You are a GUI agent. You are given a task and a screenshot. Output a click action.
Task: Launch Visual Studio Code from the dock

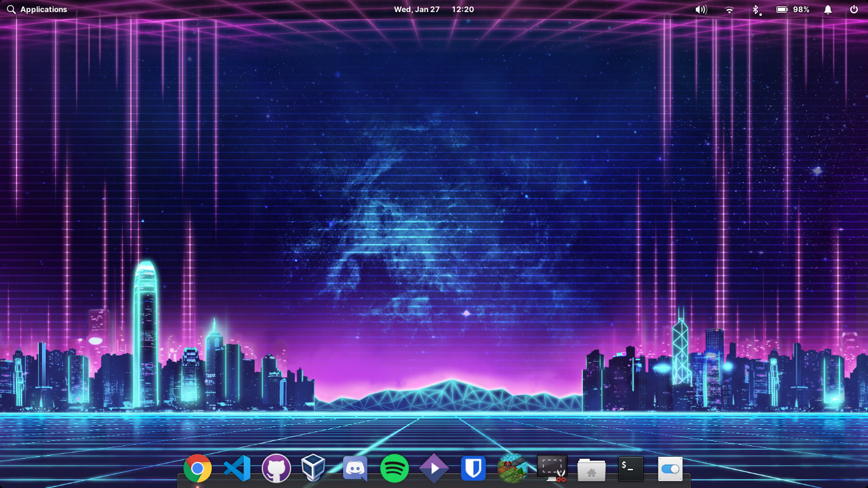click(237, 469)
